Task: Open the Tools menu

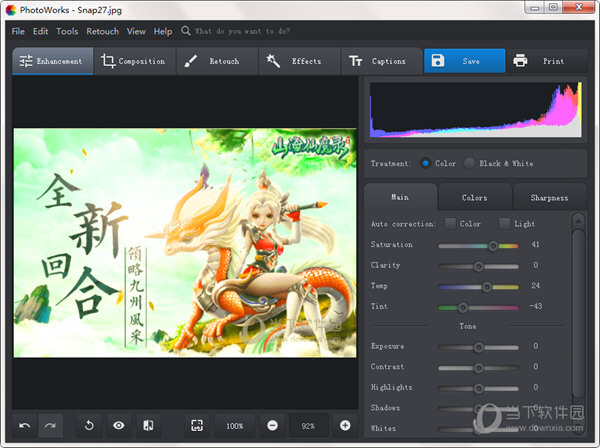Action: (x=67, y=31)
